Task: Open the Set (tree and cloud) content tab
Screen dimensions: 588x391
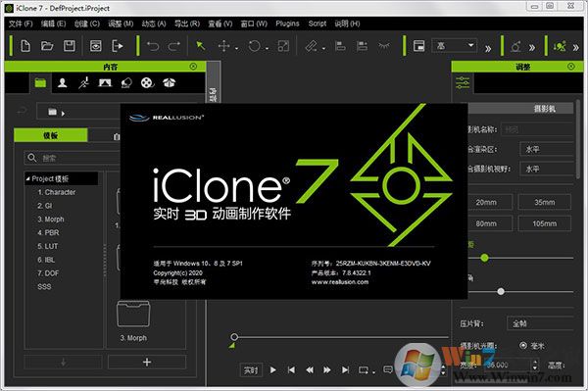Action: [126, 83]
